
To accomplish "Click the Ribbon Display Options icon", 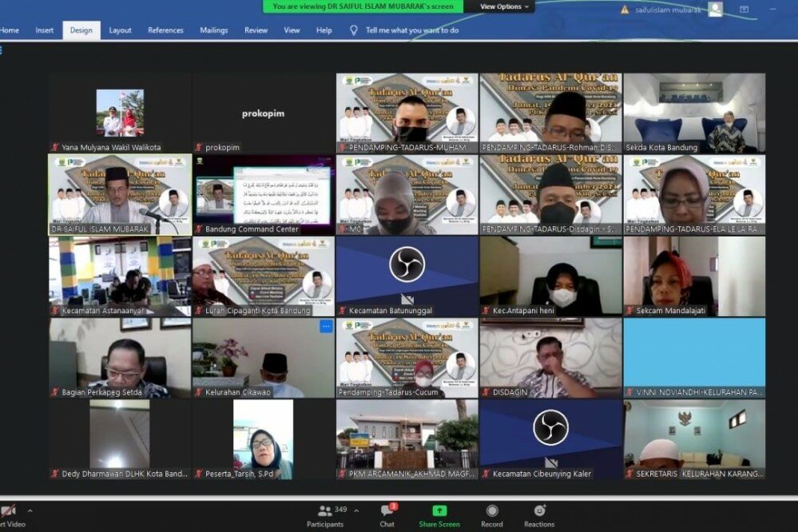I will point(744,10).
